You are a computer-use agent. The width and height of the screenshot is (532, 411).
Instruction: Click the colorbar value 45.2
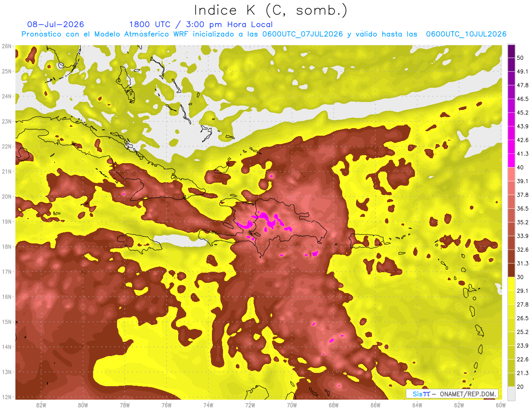coord(523,113)
